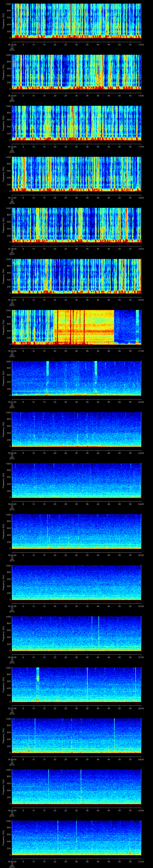The width and height of the screenshot is (153, 868).
Task: Click the "18:30:00" start time label
Action: pos(12,861)
